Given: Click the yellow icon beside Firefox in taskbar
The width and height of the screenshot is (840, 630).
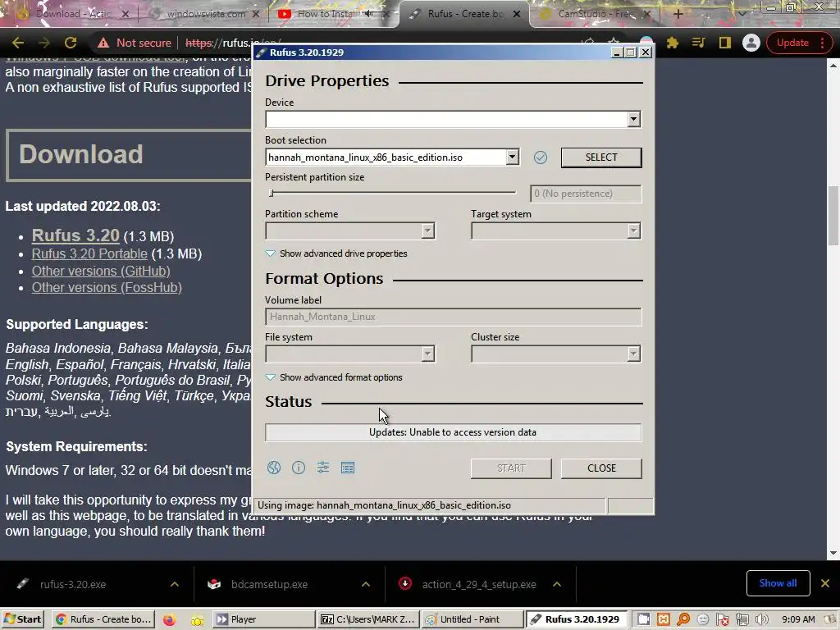Looking at the screenshot, I should pyautogui.click(x=197, y=620).
